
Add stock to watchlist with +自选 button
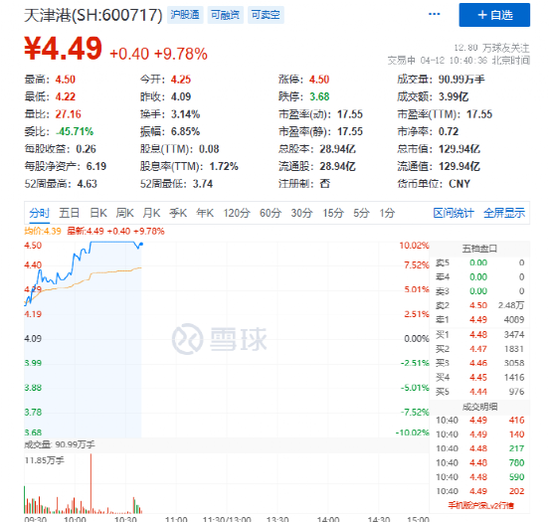click(495, 15)
